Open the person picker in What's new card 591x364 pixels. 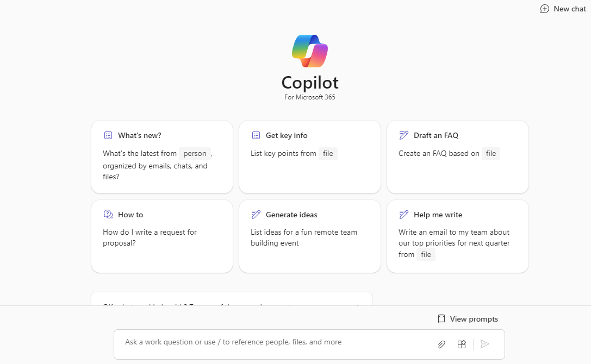click(195, 153)
